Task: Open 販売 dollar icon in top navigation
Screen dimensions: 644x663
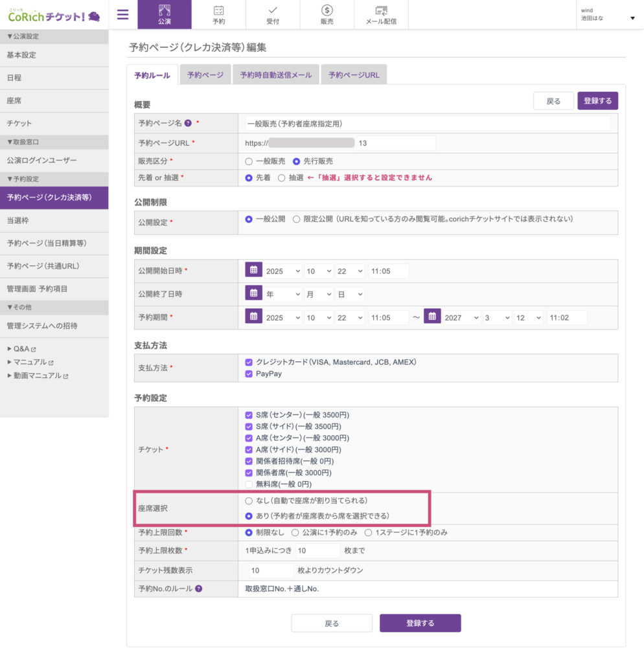Action: tap(327, 14)
